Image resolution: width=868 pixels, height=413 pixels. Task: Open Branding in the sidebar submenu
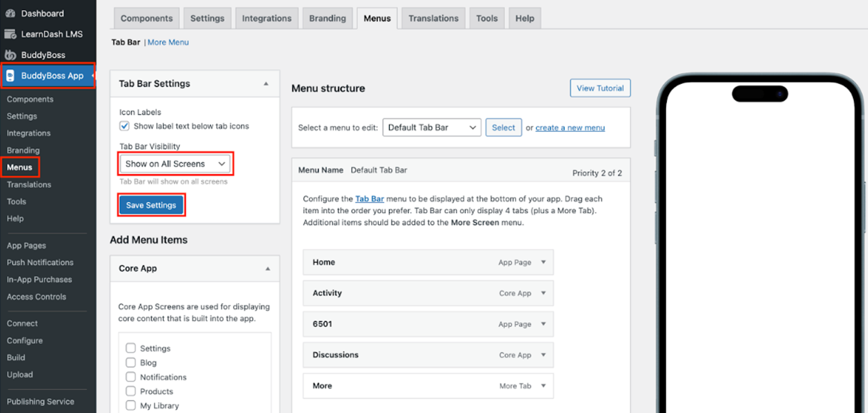click(x=23, y=150)
